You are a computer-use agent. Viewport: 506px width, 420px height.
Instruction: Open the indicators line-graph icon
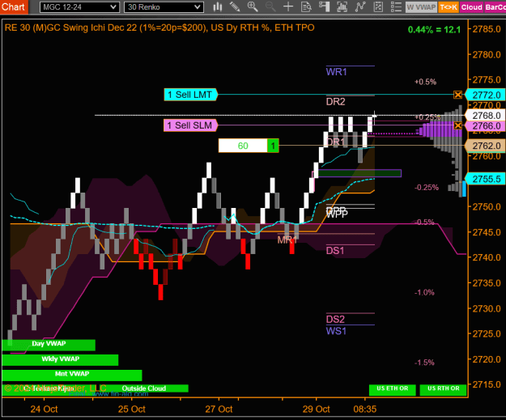tap(360, 6)
